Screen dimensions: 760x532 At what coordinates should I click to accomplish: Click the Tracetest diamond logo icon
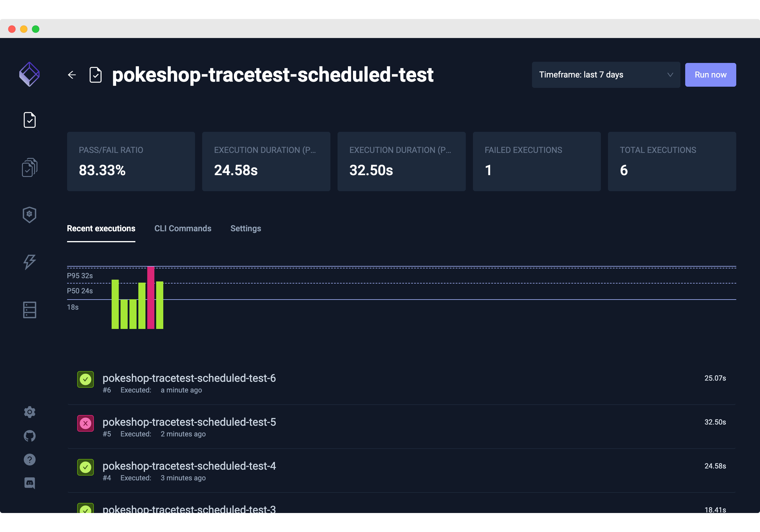[x=29, y=75]
